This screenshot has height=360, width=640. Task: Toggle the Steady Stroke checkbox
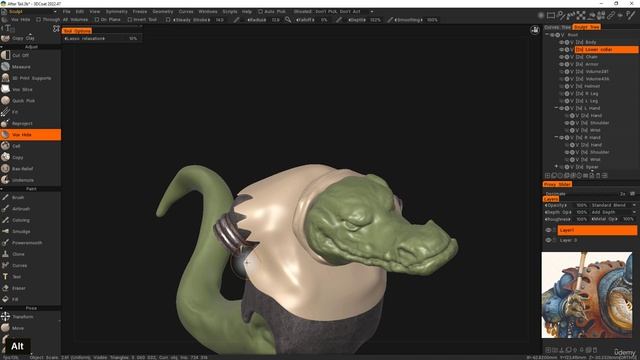[168, 20]
